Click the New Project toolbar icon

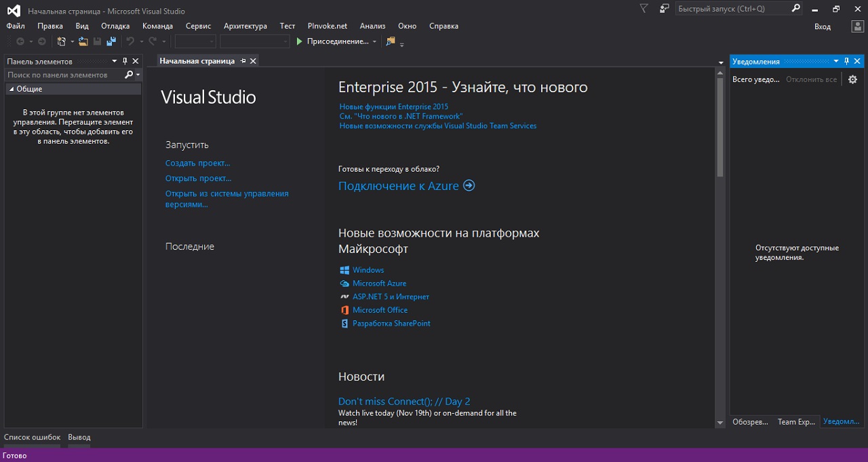pos(62,41)
